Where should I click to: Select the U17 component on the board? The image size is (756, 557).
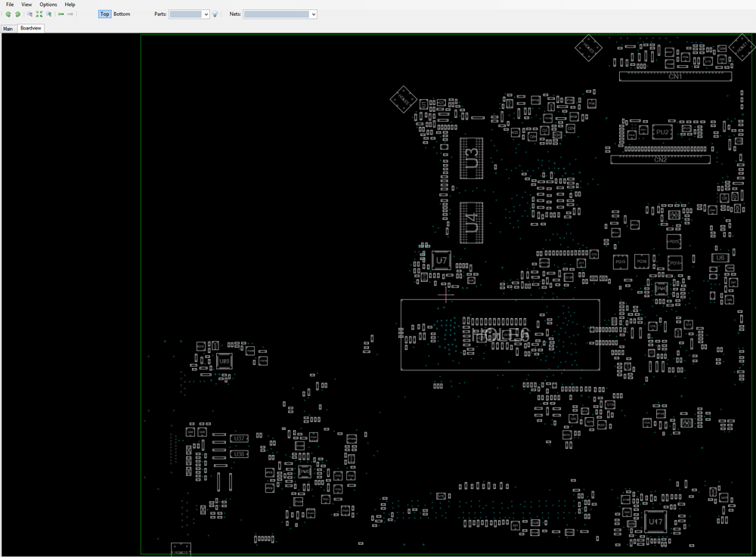click(655, 521)
